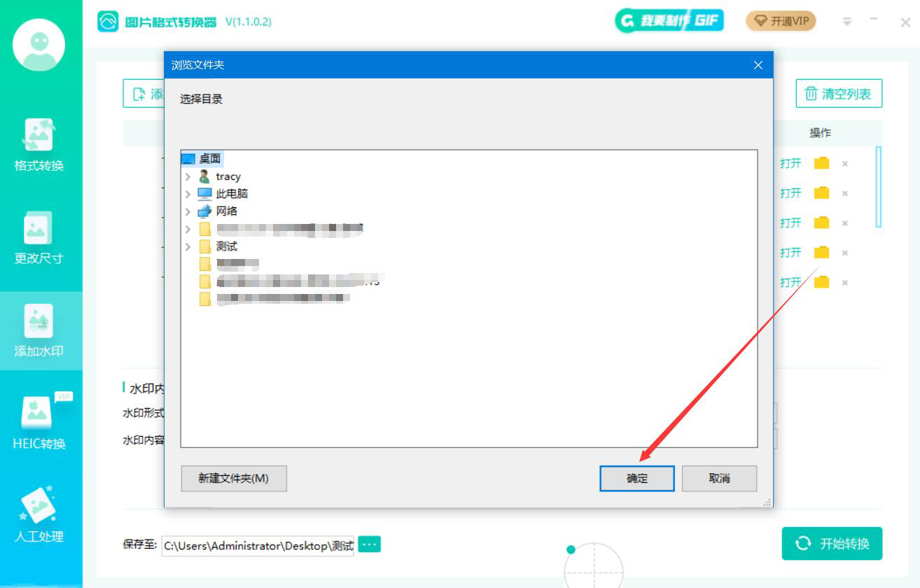Confirm the folder choice with 确定
This screenshot has width=920, height=588.
(x=637, y=479)
